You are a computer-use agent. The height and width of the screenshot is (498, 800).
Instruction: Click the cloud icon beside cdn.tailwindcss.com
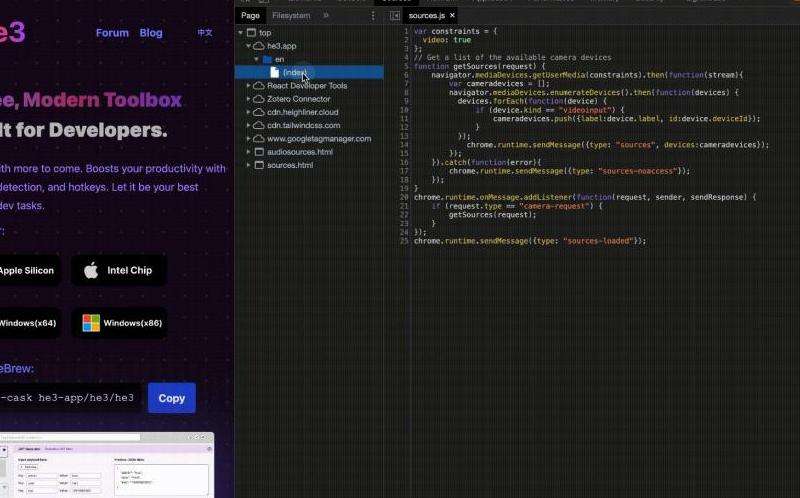click(x=259, y=126)
